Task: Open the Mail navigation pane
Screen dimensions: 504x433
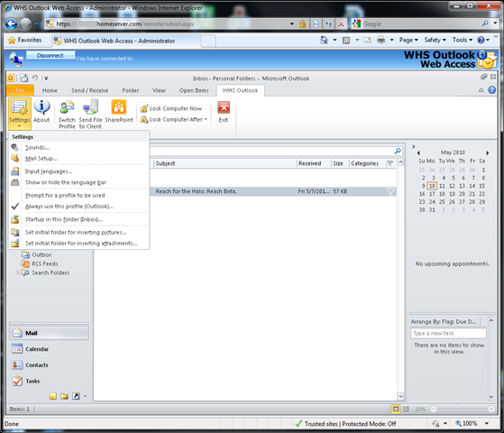Action: [x=49, y=333]
